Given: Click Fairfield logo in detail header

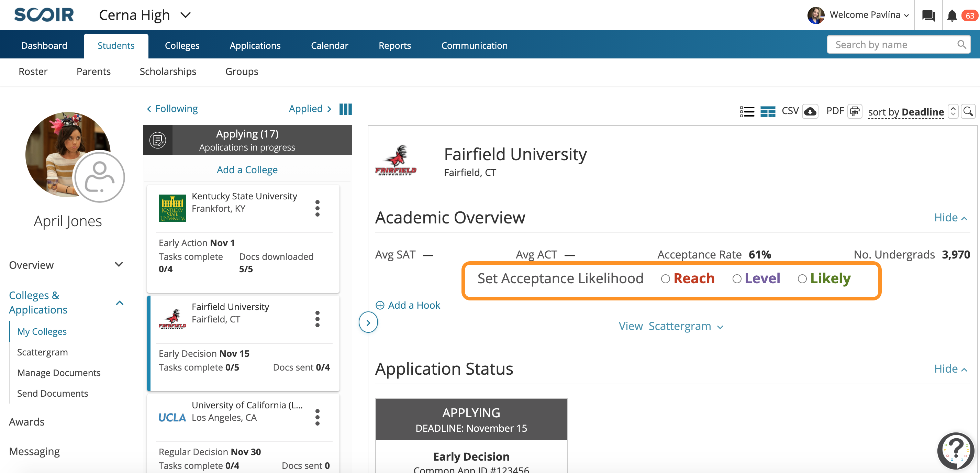Looking at the screenshot, I should tap(396, 160).
